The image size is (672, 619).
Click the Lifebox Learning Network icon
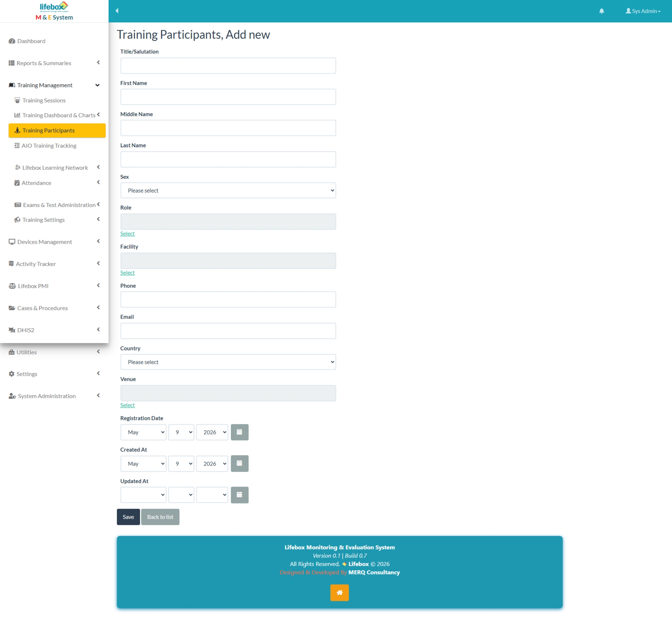18,168
